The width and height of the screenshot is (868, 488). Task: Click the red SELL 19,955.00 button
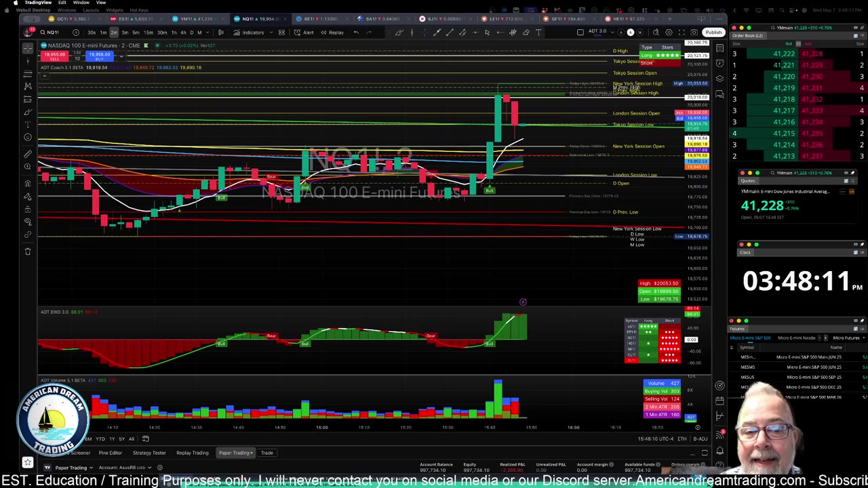(x=56, y=56)
